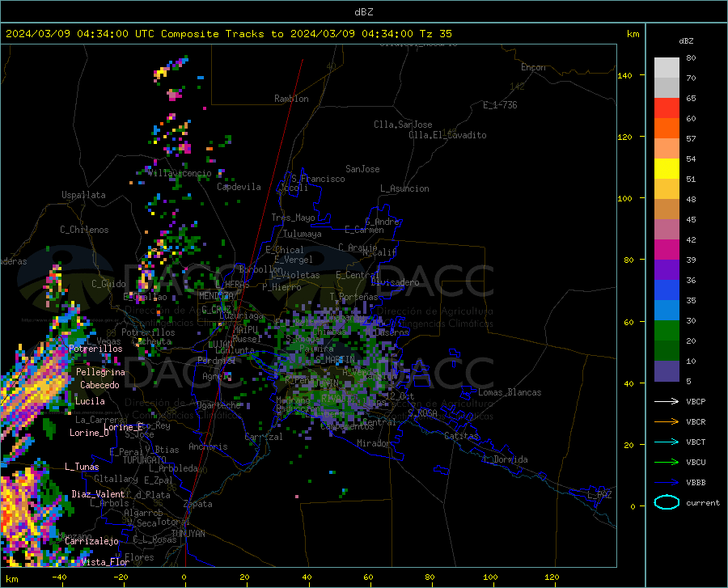Click the Potrerillos pink label
The width and height of the screenshot is (728, 588).
(x=95, y=349)
